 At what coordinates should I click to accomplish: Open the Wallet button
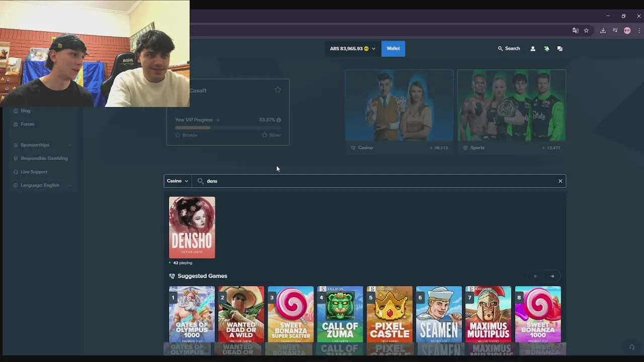[x=393, y=49]
